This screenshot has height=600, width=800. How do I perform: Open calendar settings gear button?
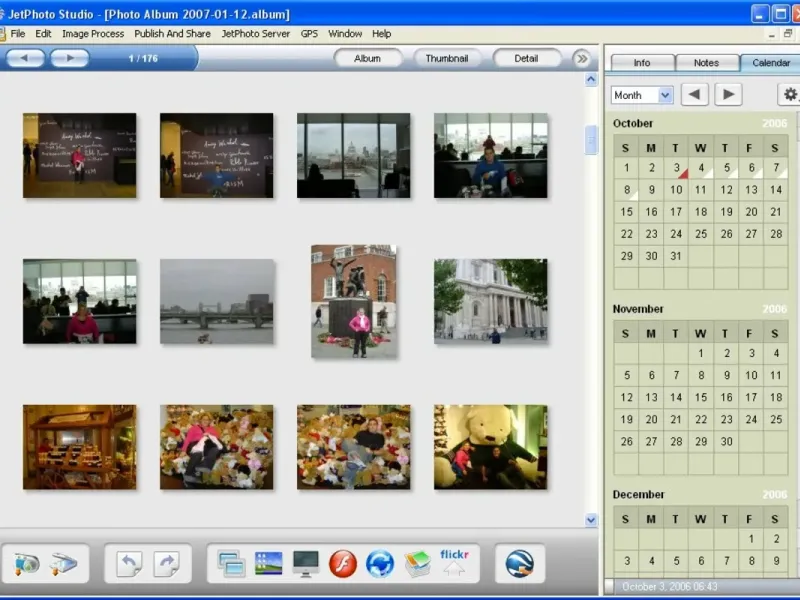point(790,95)
